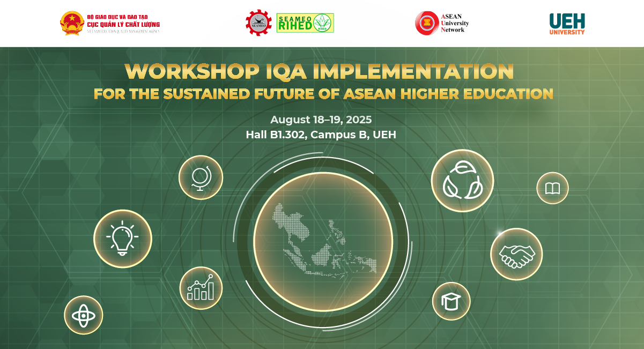The width and height of the screenshot is (644, 349).
Task: Click the August 18–19, 2025 date
Action: pyautogui.click(x=321, y=120)
